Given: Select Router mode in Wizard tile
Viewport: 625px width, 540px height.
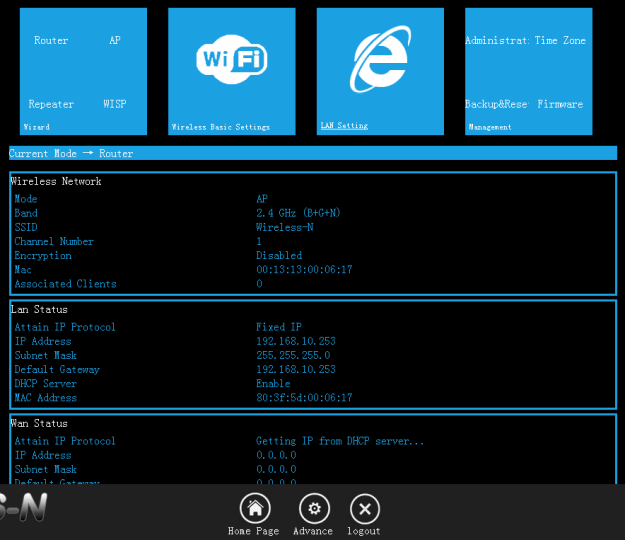Looking at the screenshot, I should pyautogui.click(x=51, y=40).
